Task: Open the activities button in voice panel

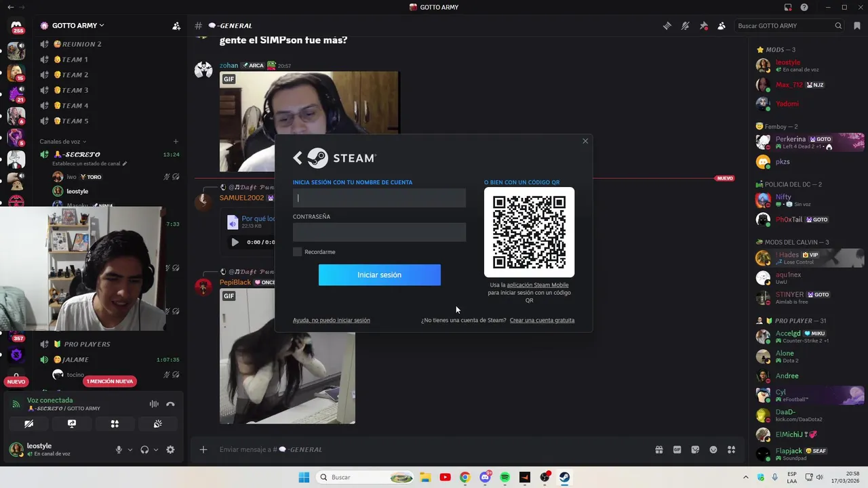Action: (x=115, y=424)
